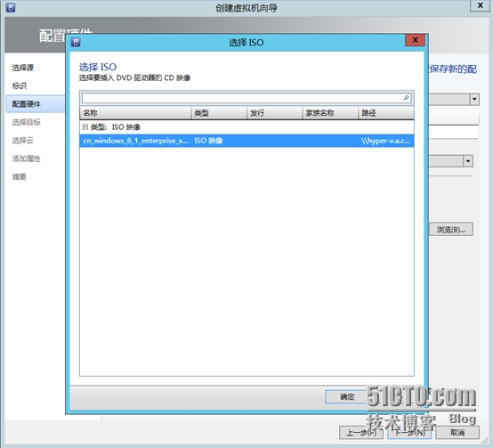Click the wizard window title bar icon
The height and width of the screenshot is (448, 493).
point(11,7)
